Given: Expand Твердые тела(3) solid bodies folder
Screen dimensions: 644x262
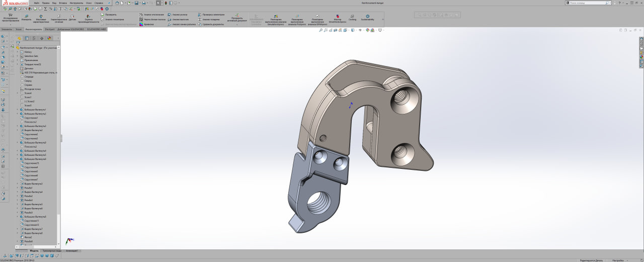Looking at the screenshot, I should 18,64.
